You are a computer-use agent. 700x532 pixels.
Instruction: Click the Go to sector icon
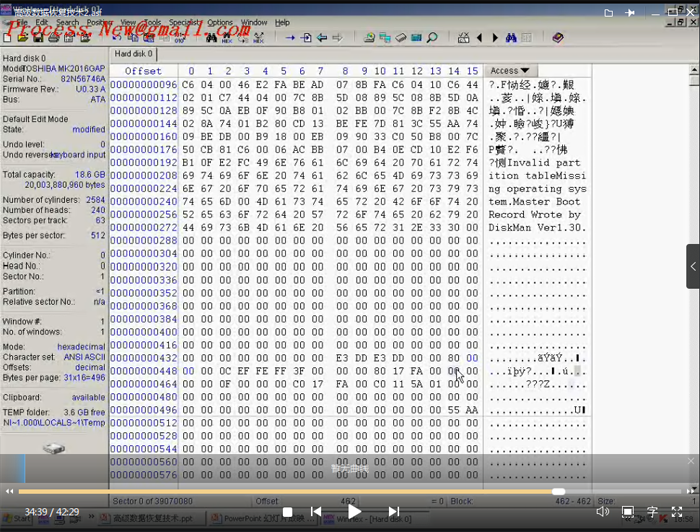(306, 38)
